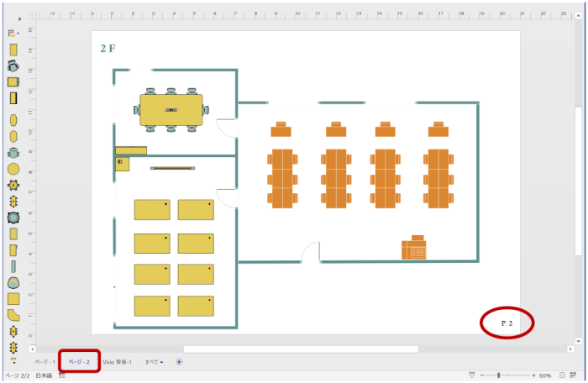Image resolution: width=588 pixels, height=383 pixels.
Task: Fit page to current window icon
Action: pyautogui.click(x=562, y=375)
